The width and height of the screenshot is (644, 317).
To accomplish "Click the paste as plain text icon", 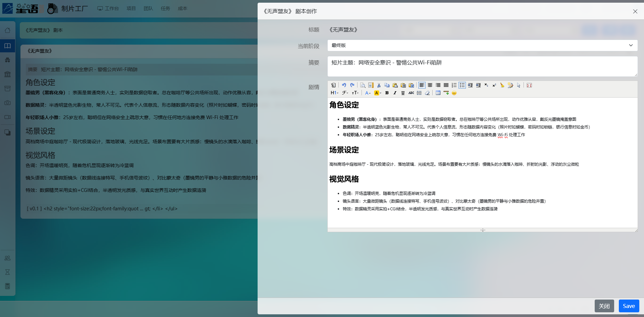I will [403, 85].
